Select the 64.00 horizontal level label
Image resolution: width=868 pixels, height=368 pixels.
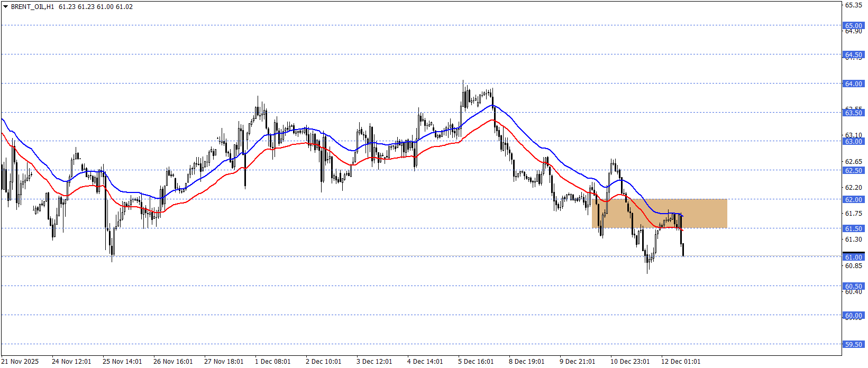point(853,84)
